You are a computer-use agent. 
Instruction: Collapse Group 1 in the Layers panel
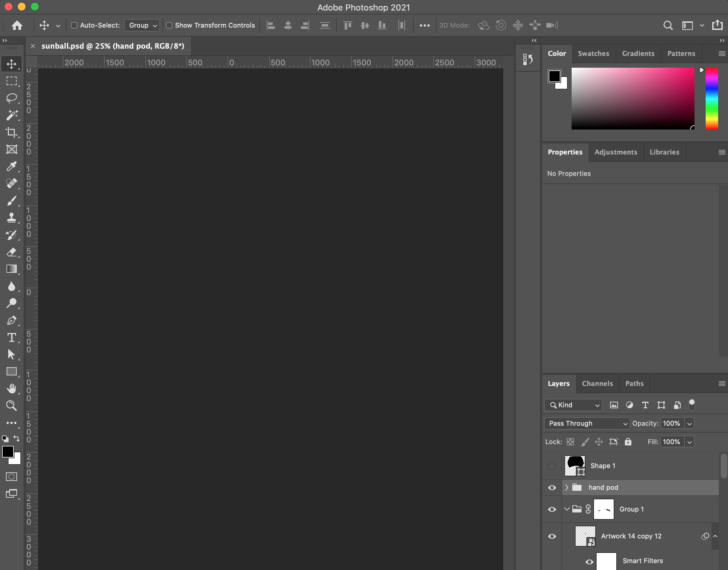[x=567, y=509]
